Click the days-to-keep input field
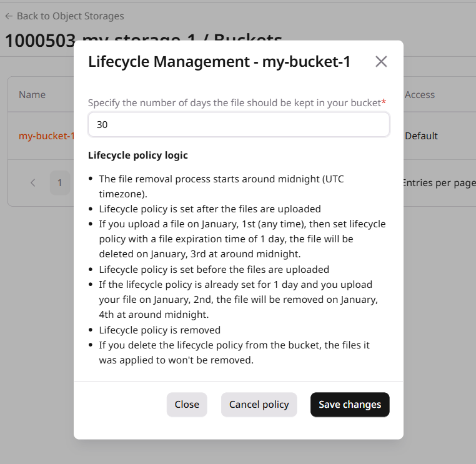476x464 pixels. [x=239, y=124]
